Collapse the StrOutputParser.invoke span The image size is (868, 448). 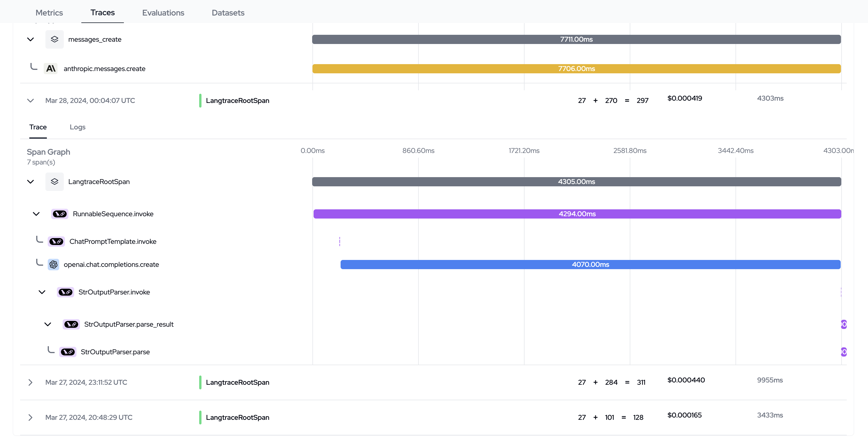pyautogui.click(x=42, y=292)
